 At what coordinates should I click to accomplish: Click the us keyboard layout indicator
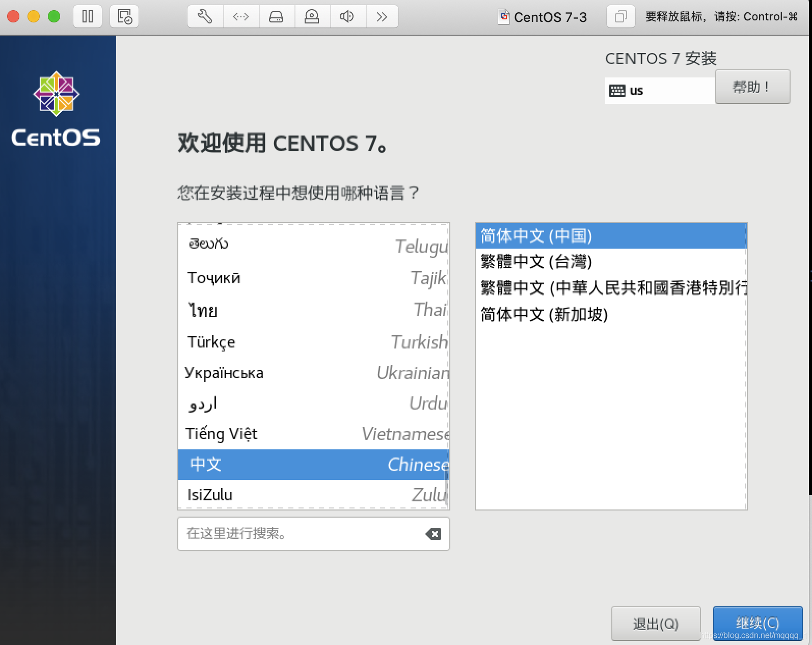[660, 91]
